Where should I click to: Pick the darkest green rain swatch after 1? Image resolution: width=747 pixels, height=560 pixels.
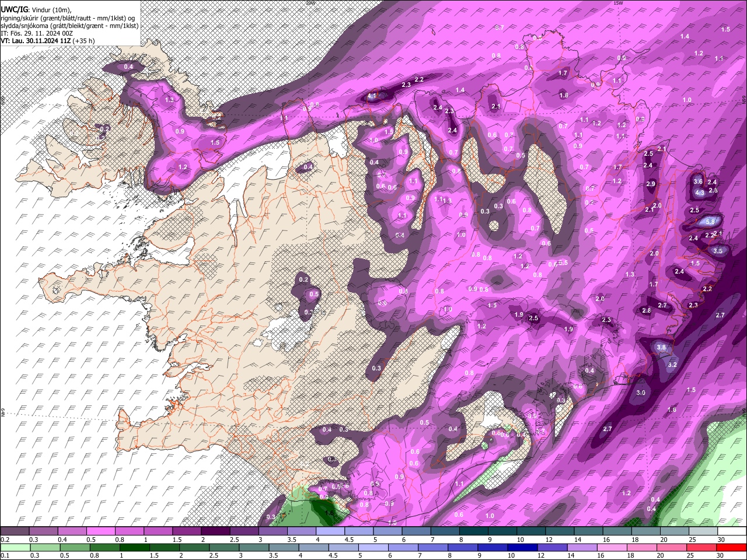pyautogui.click(x=135, y=547)
